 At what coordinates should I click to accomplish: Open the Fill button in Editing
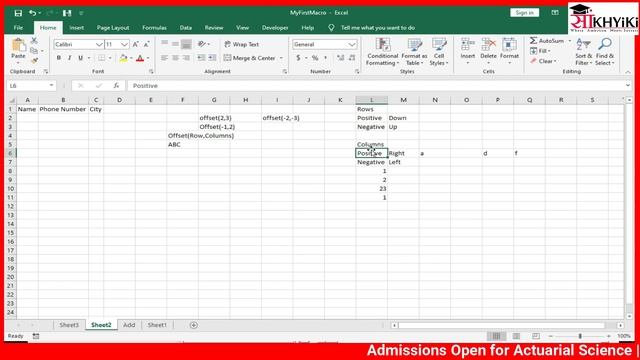tap(541, 51)
